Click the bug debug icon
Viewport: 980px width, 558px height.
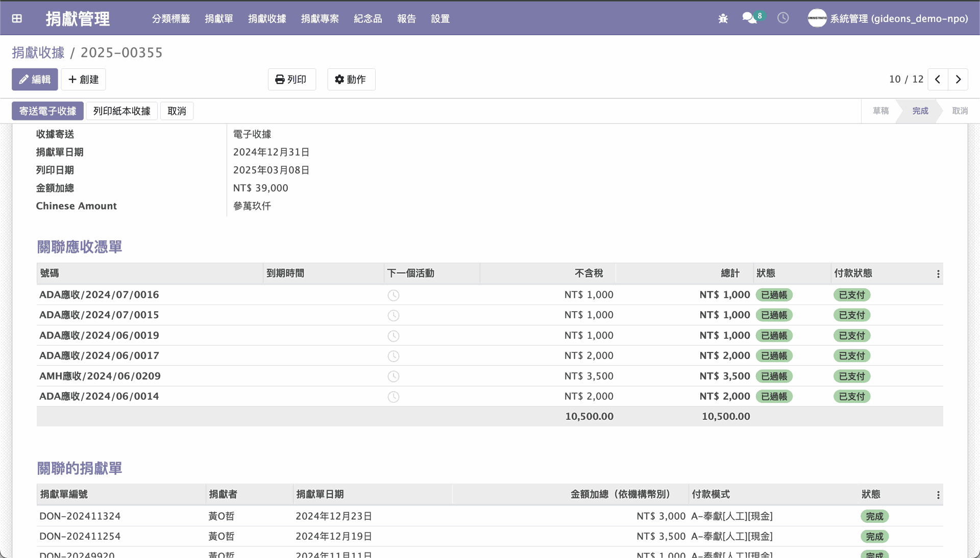tap(723, 18)
